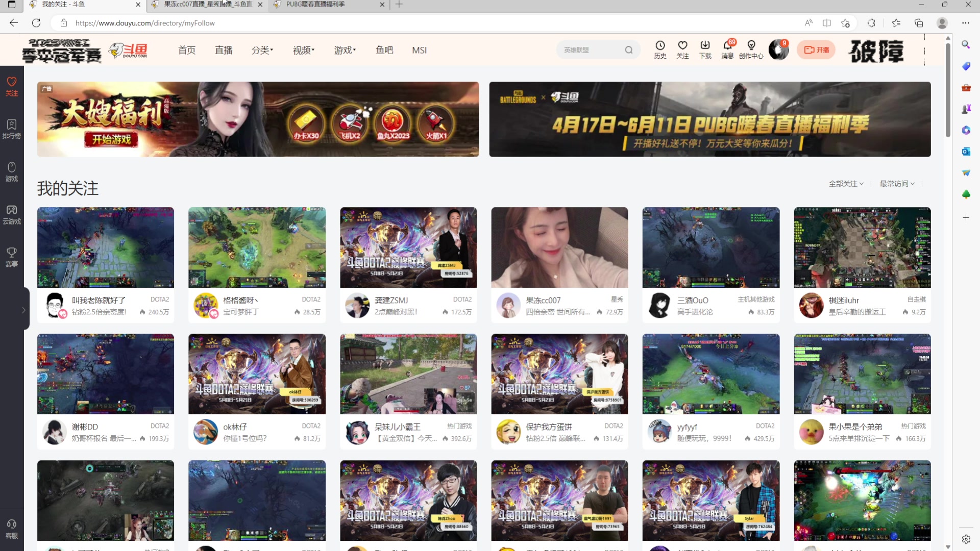This screenshot has height=551, width=980.
Task: Open the 关注 heart icon in left sidebar
Action: pyautogui.click(x=12, y=86)
